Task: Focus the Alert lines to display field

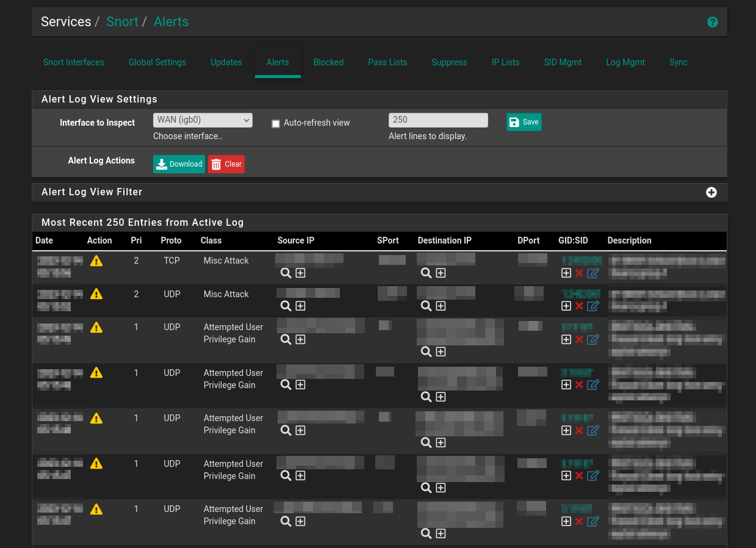Action: [x=438, y=120]
